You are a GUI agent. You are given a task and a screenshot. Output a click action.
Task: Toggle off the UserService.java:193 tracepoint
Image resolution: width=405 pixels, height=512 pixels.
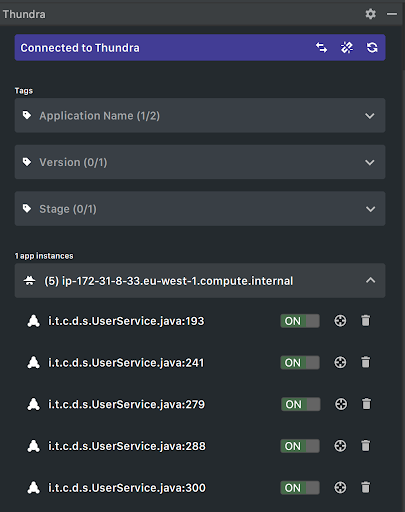pos(300,321)
